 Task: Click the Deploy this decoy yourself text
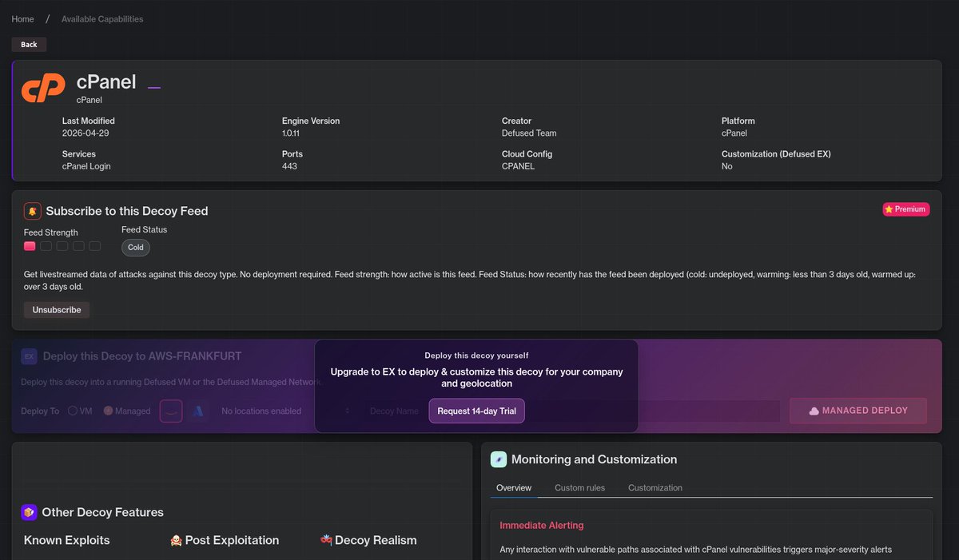476,355
